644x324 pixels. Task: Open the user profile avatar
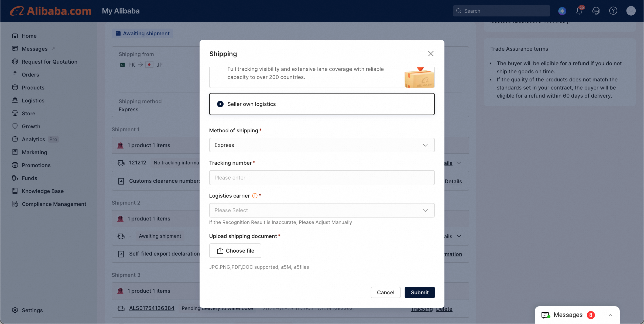coord(631,11)
